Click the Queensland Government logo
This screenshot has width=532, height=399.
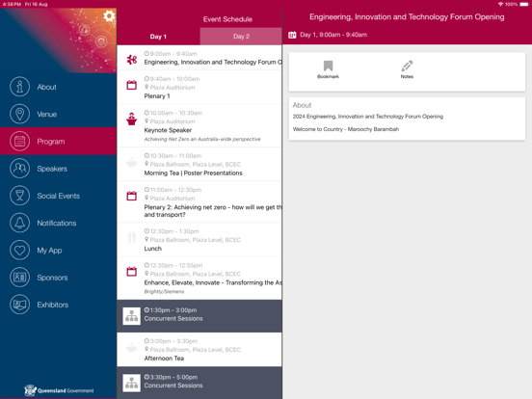tap(59, 390)
